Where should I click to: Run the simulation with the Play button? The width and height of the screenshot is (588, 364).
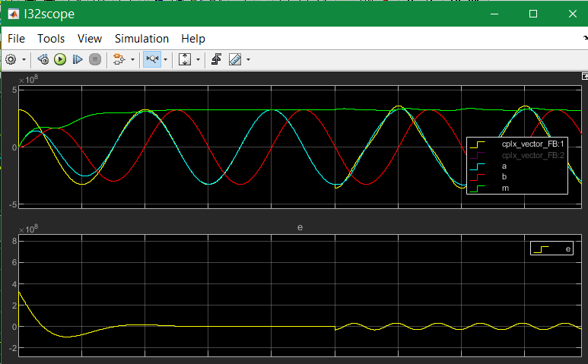tap(60, 59)
